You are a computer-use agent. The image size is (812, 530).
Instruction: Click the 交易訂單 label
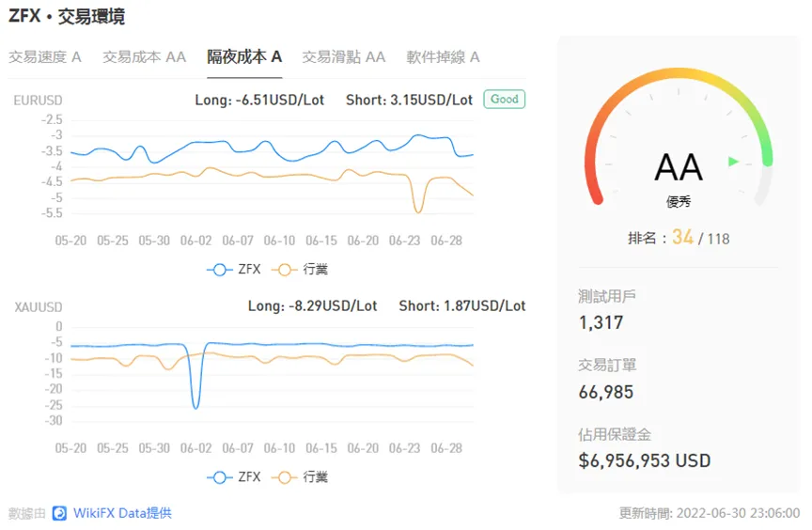click(x=607, y=366)
